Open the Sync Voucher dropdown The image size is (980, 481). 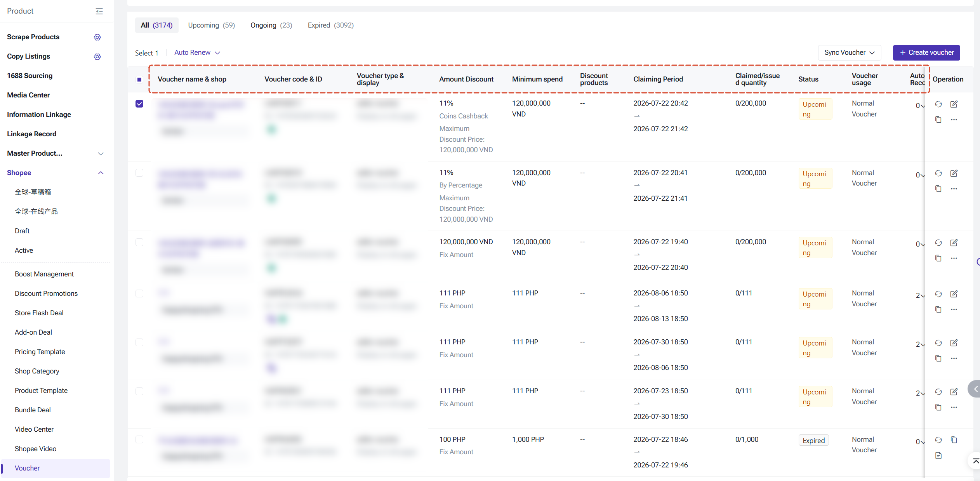click(850, 52)
